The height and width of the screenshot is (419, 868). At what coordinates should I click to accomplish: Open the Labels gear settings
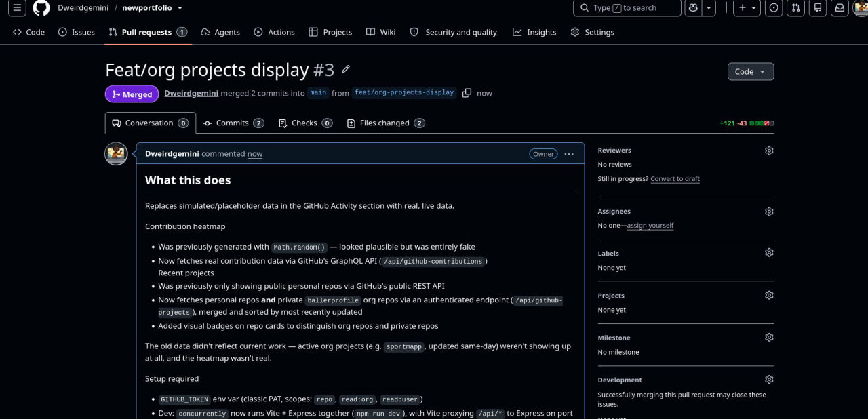tap(769, 253)
